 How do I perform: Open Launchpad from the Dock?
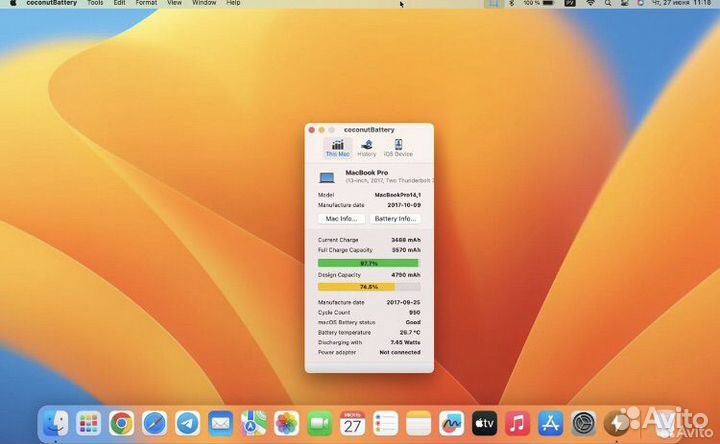point(89,423)
